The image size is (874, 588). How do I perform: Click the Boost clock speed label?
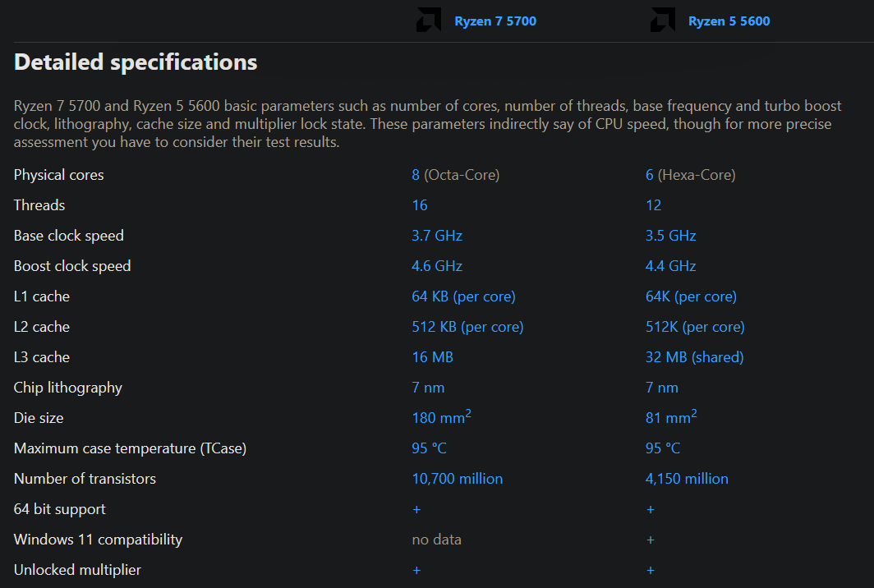(72, 266)
